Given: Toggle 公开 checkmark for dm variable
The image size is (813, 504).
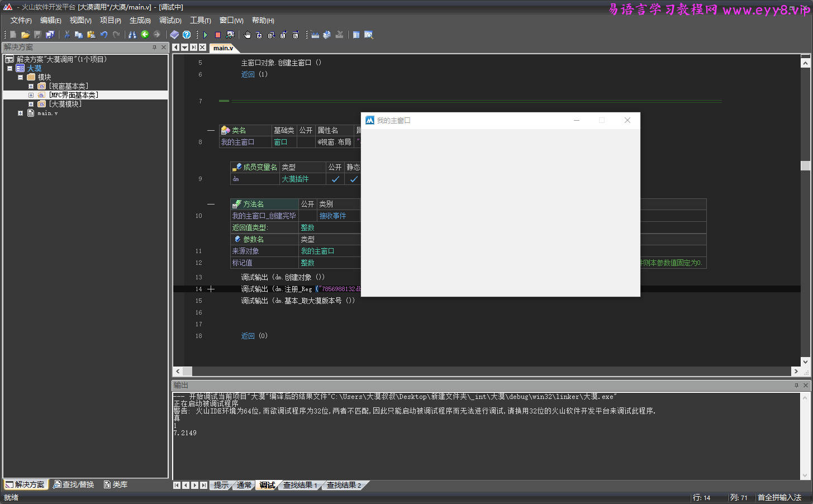Looking at the screenshot, I should tap(335, 179).
